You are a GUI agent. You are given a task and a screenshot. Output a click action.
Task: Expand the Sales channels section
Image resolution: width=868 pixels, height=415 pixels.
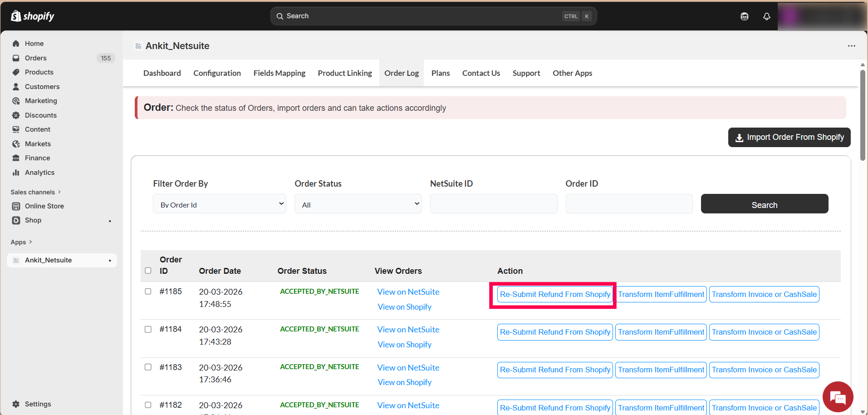tap(35, 192)
